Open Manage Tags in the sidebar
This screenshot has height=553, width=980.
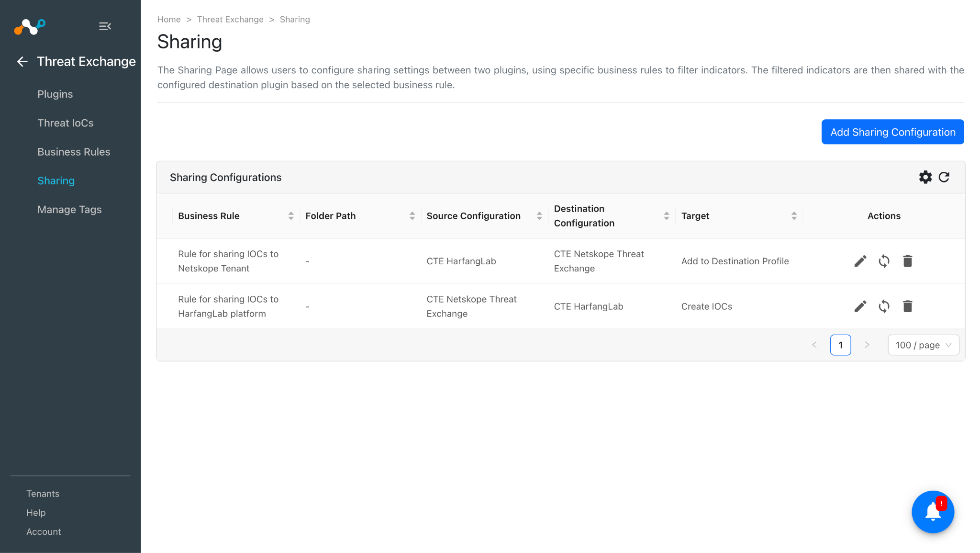point(69,210)
